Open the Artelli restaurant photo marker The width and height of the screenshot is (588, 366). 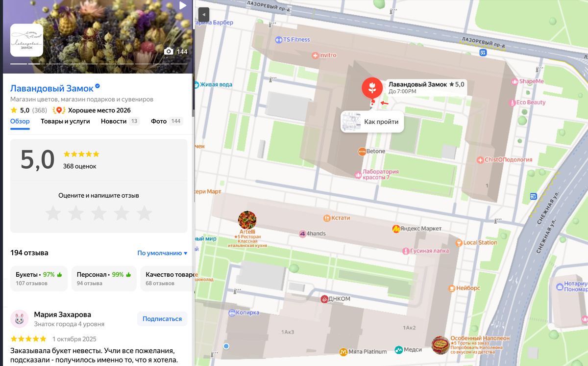point(247,220)
